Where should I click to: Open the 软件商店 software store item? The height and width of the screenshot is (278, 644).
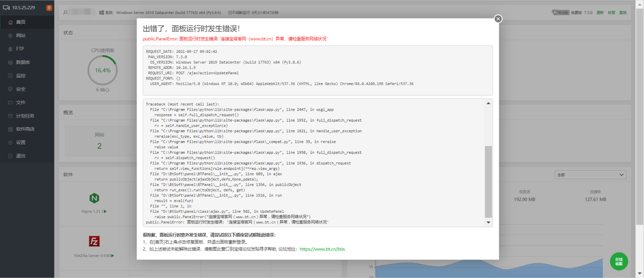(27, 129)
